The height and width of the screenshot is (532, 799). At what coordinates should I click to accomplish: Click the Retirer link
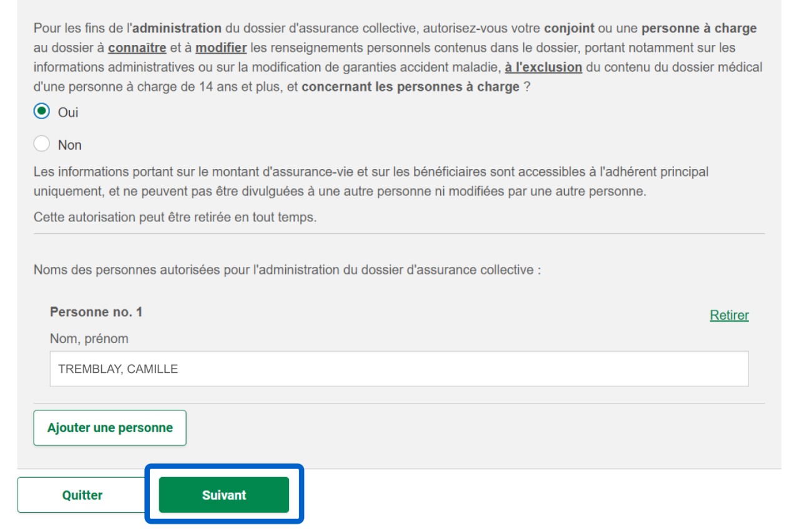pos(729,316)
